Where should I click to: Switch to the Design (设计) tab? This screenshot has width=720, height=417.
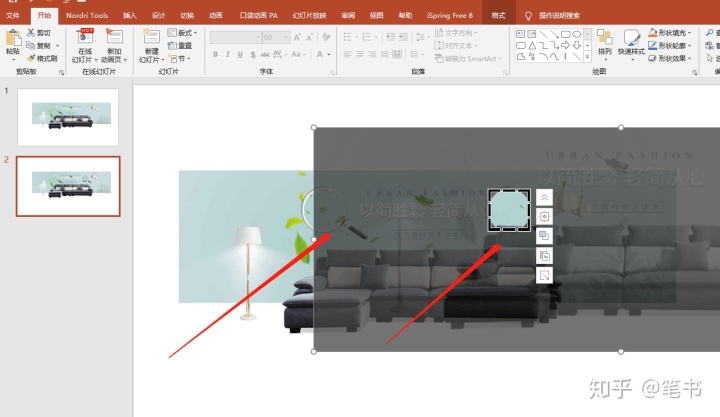point(158,16)
